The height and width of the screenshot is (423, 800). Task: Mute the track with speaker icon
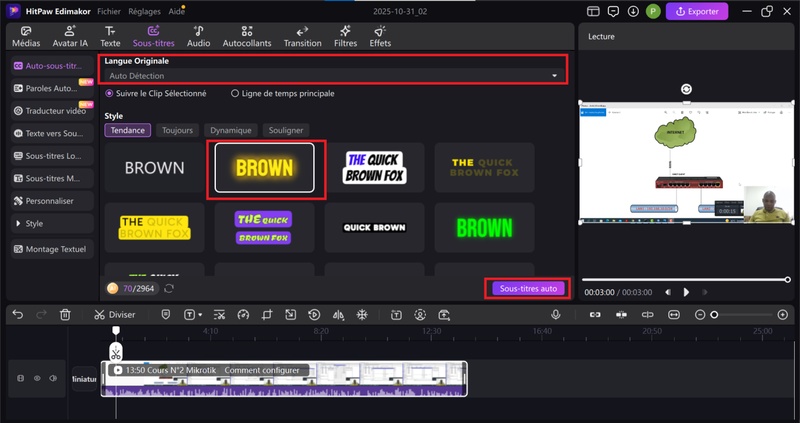pyautogui.click(x=53, y=379)
